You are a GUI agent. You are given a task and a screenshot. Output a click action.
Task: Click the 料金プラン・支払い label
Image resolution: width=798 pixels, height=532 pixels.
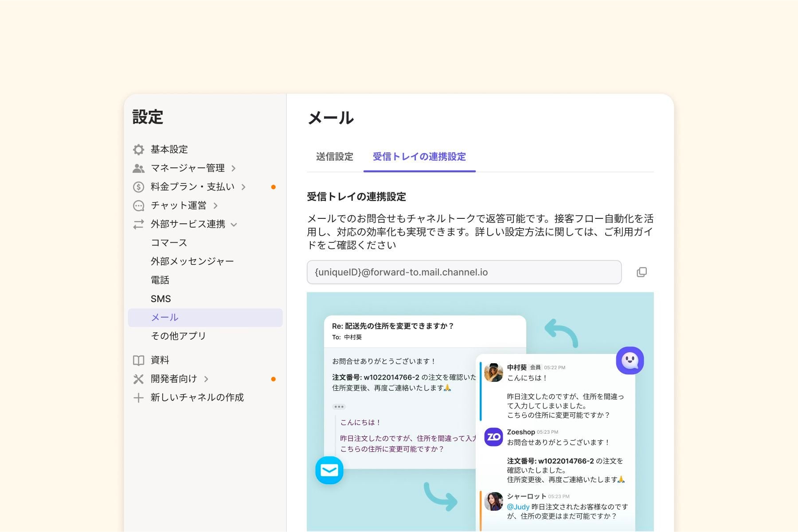[193, 187]
